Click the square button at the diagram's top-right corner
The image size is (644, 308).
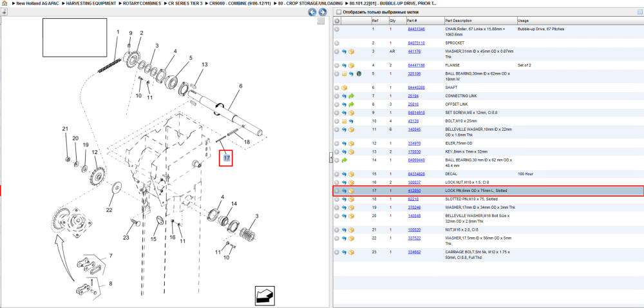click(x=321, y=21)
